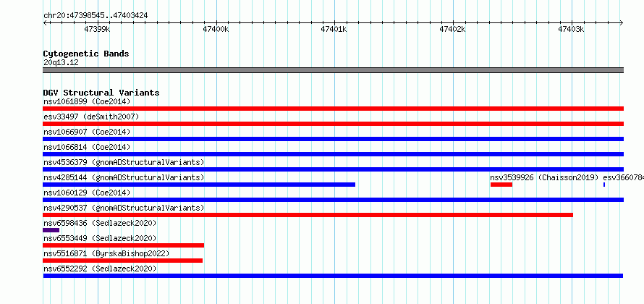Click the tiny blue esv366078 variant marker
The width and height of the screenshot is (644, 304).
click(x=604, y=185)
